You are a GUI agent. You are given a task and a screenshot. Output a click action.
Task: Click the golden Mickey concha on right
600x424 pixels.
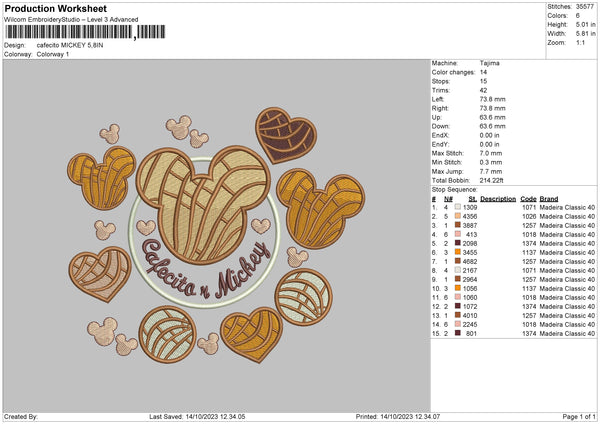click(x=320, y=209)
